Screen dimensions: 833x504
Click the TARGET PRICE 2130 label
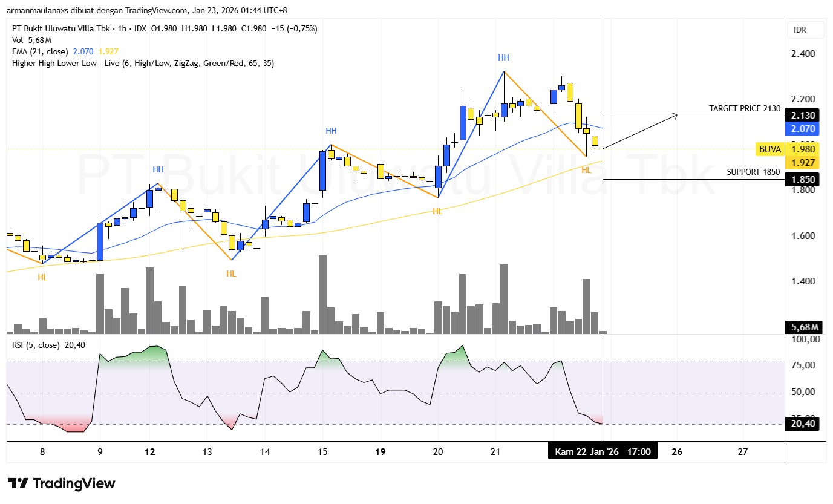[x=745, y=109]
